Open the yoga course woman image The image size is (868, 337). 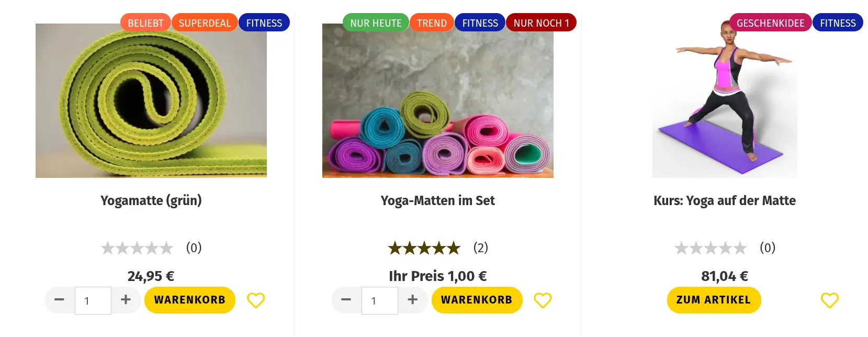(x=725, y=100)
